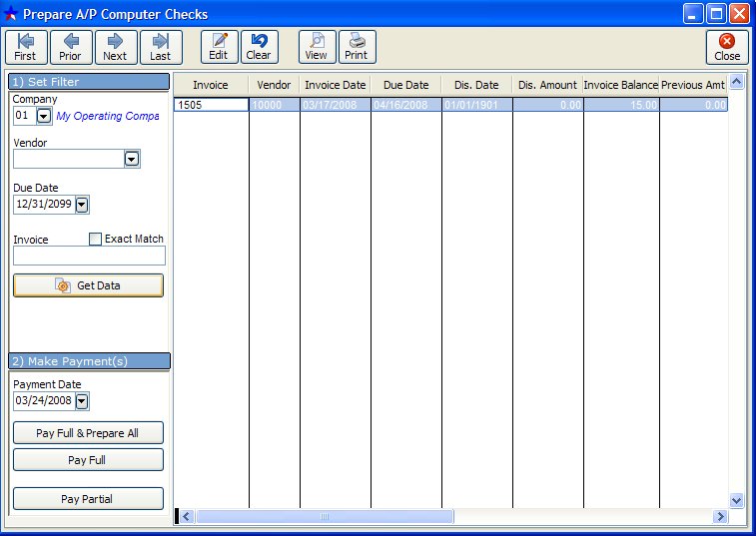Move to the Prior record
The height and width of the screenshot is (536, 756).
[71, 47]
